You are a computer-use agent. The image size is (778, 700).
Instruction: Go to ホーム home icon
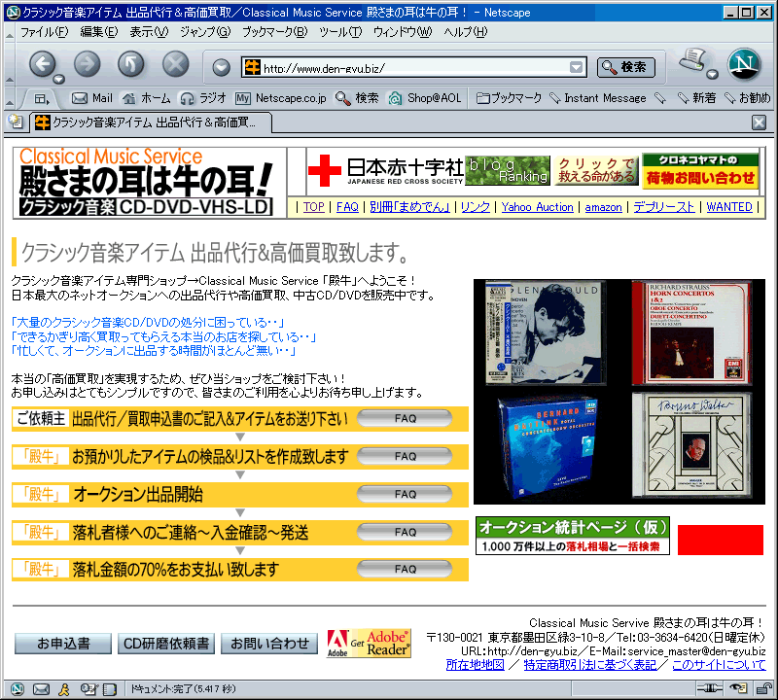point(147,98)
